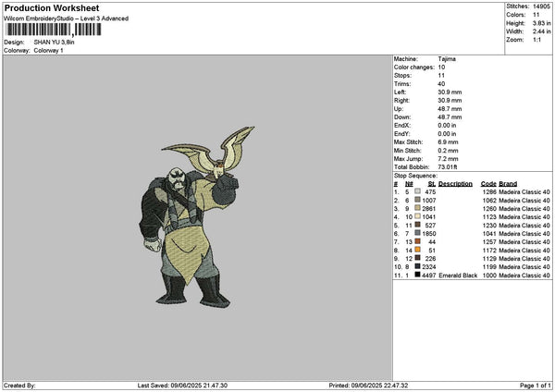Select the EndY value 0.00 in
Image resolution: width=555 pixels, height=392 pixels.
(447, 134)
